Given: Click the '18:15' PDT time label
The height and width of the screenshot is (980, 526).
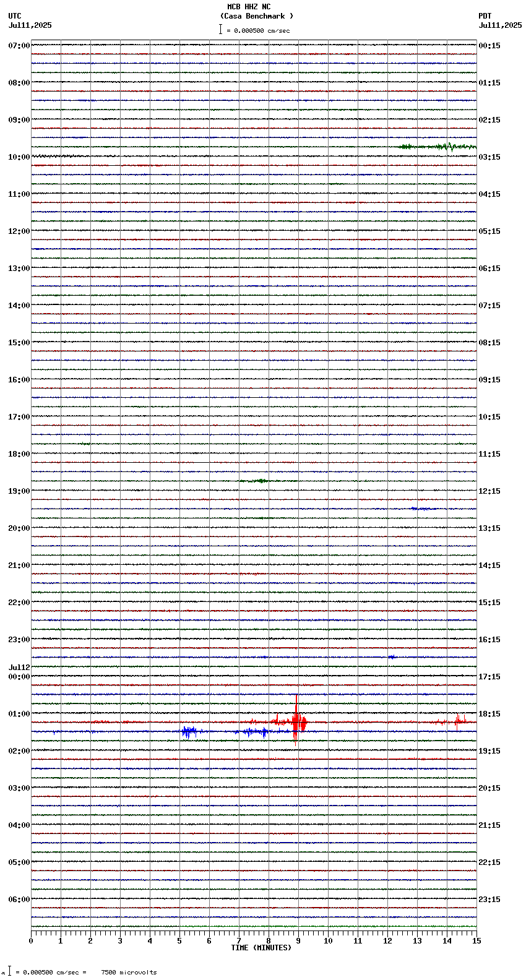Looking at the screenshot, I should pos(489,714).
